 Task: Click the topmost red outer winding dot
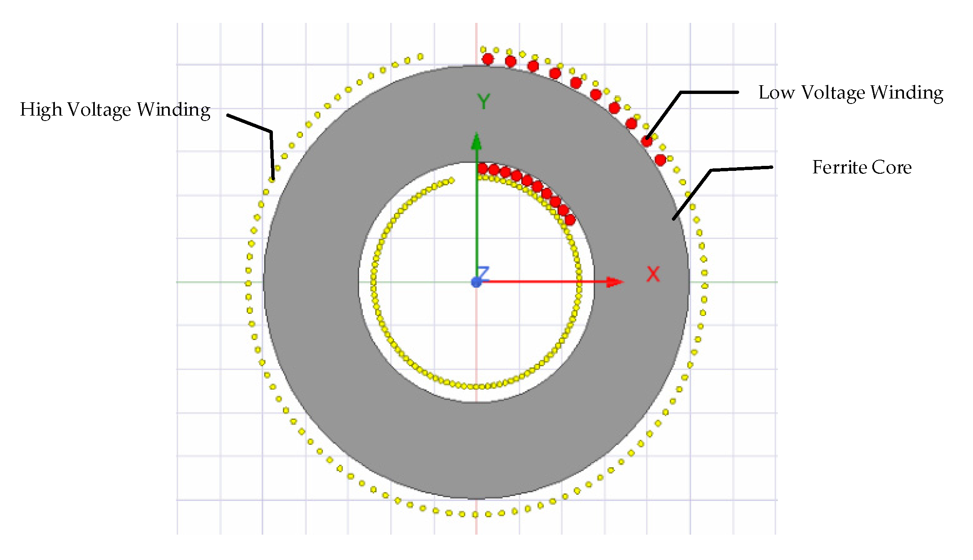coord(488,59)
